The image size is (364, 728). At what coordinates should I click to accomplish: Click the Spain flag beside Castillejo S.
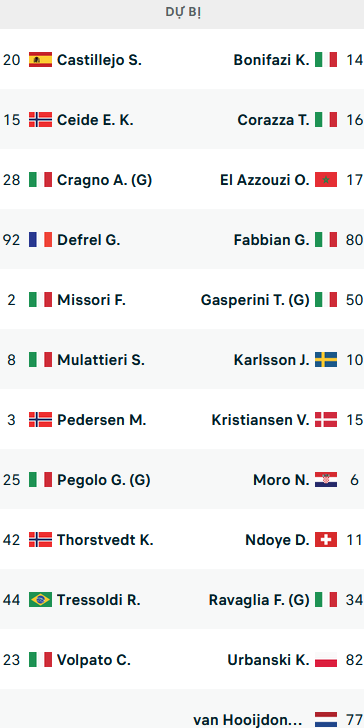[40, 59]
